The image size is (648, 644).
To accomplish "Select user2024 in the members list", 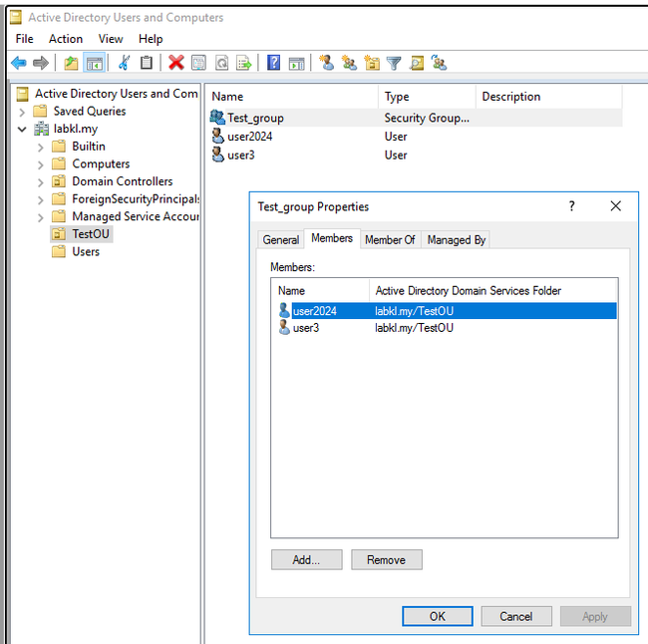I will [x=446, y=311].
